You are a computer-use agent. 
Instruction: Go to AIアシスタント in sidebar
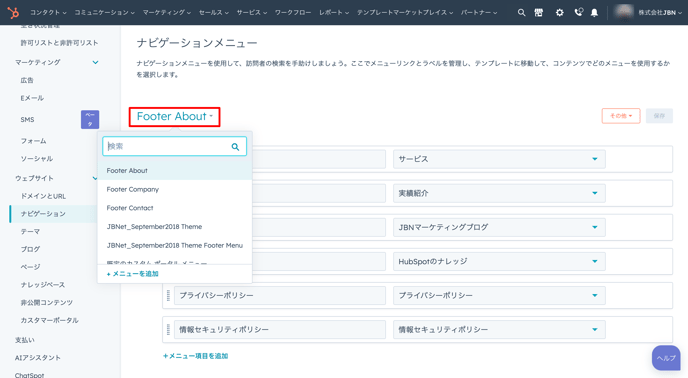pos(38,358)
